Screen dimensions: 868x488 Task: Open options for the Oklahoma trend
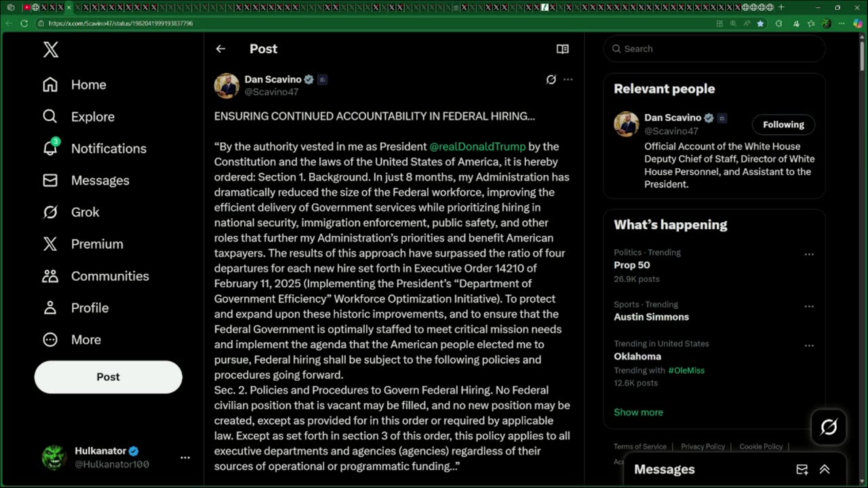pyautogui.click(x=809, y=346)
